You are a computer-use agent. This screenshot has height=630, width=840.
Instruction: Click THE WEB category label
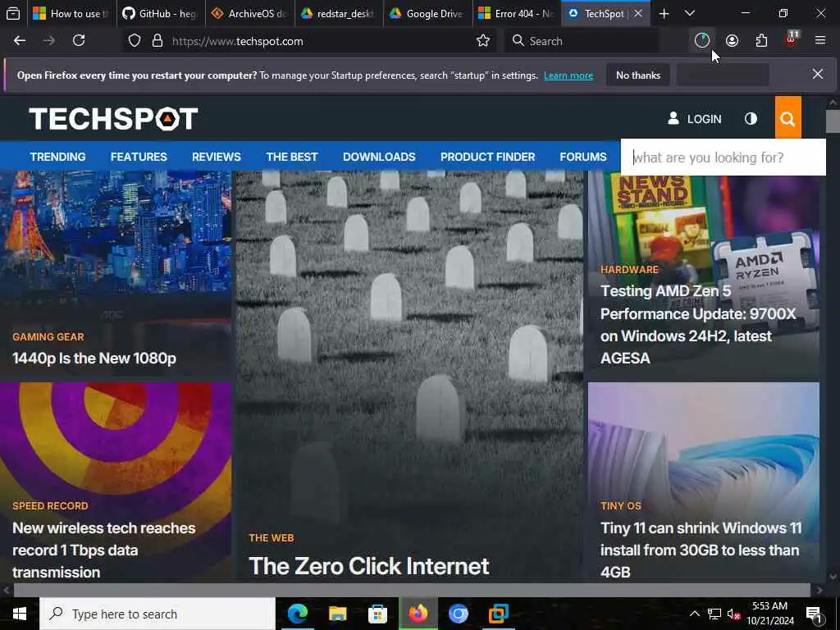coord(271,538)
